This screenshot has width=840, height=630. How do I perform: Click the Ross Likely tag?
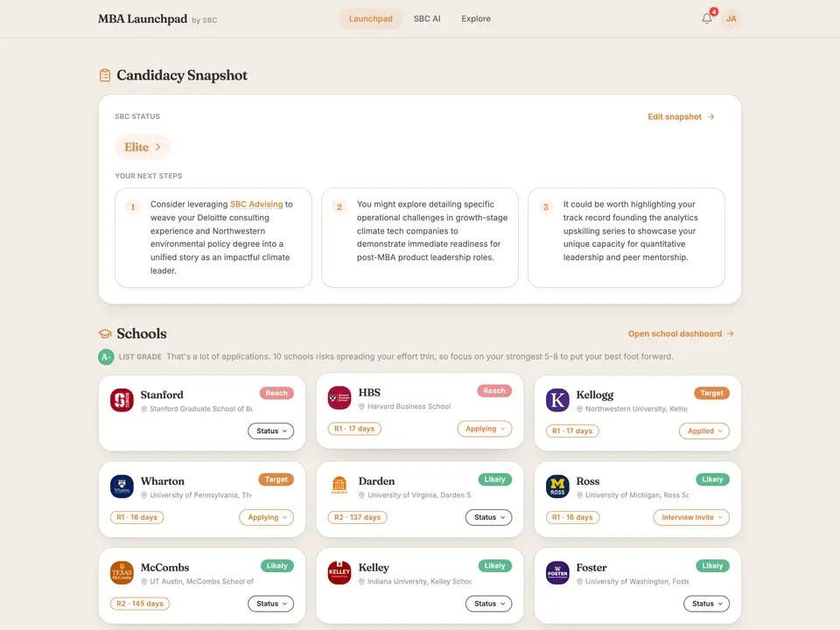click(x=712, y=479)
